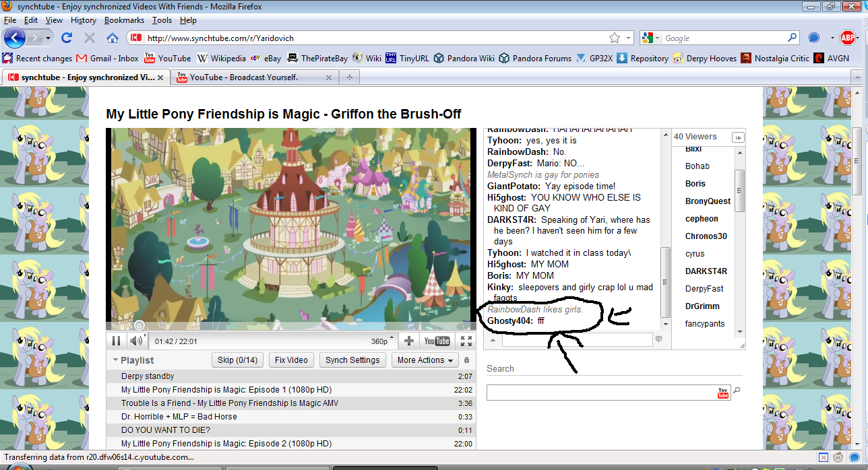Open the Pandora Forums bookmark
The image size is (868, 470).
pos(535,58)
